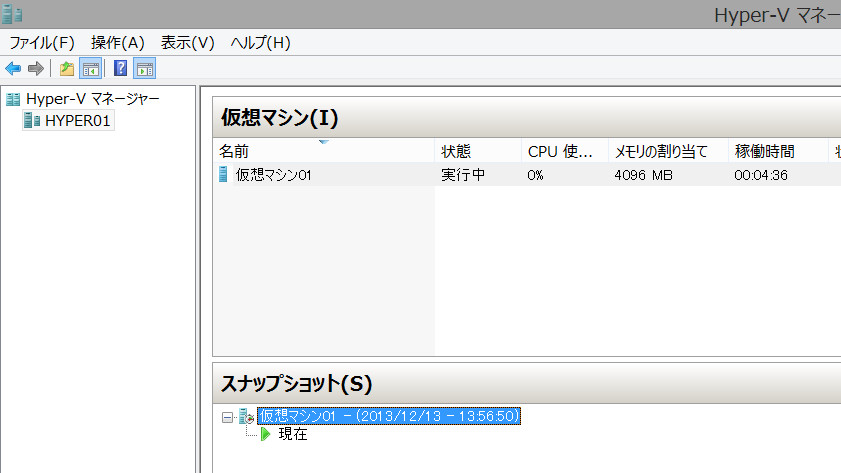Click the Hyper-V app icon in title bar

tap(12, 13)
